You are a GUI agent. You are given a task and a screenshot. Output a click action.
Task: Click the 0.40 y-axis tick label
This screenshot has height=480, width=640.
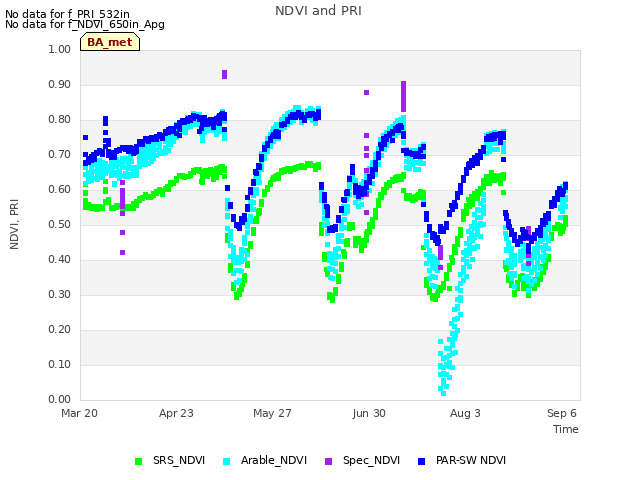pos(60,260)
